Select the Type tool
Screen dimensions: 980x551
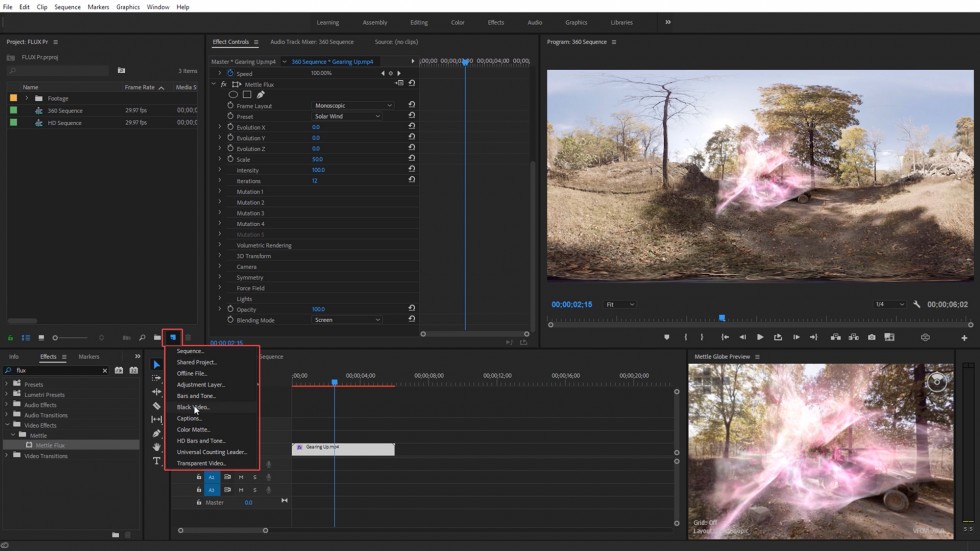click(157, 461)
